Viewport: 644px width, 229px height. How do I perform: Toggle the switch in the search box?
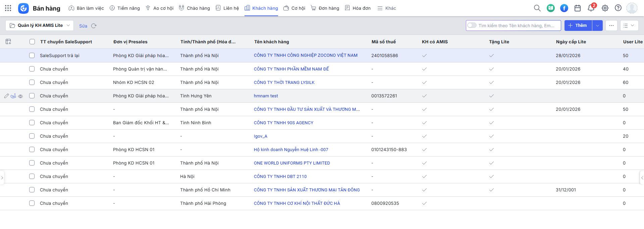(472, 26)
